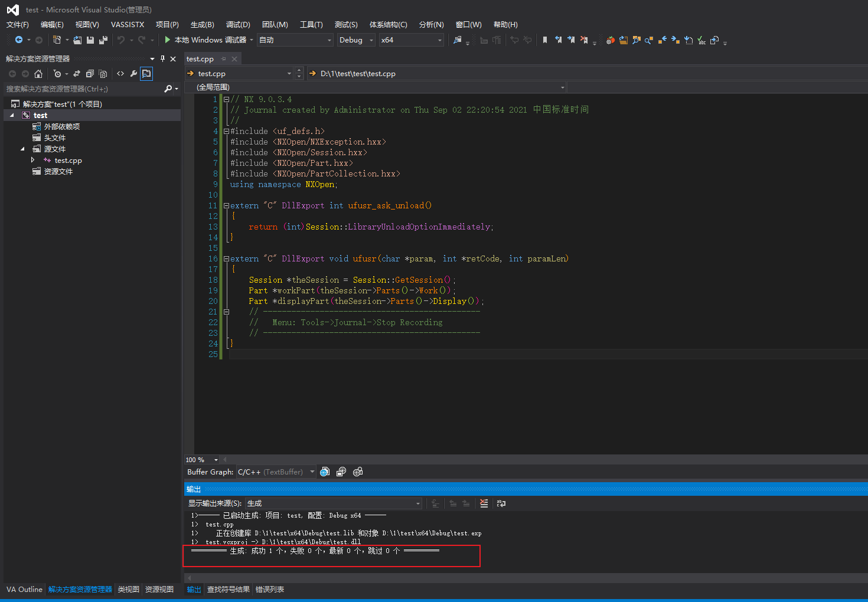The image size is (868, 602).
Task: Open the 编辑(E) menu
Action: pyautogui.click(x=52, y=24)
